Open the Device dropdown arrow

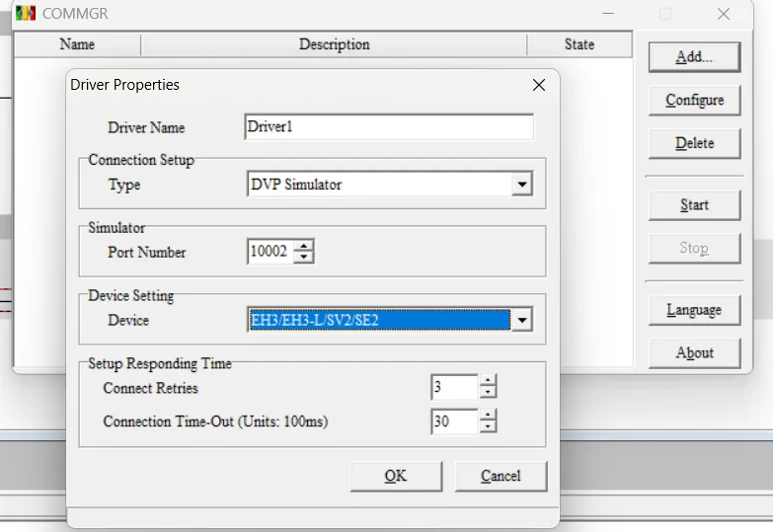click(x=521, y=320)
